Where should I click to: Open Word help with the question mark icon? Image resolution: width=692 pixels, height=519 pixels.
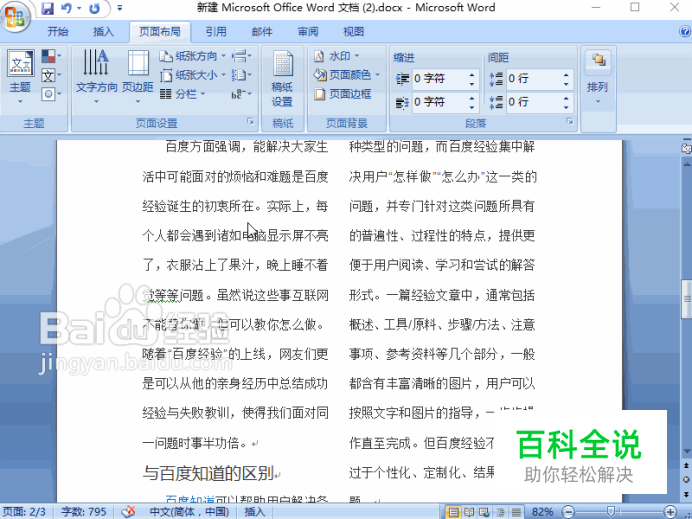[x=684, y=31]
